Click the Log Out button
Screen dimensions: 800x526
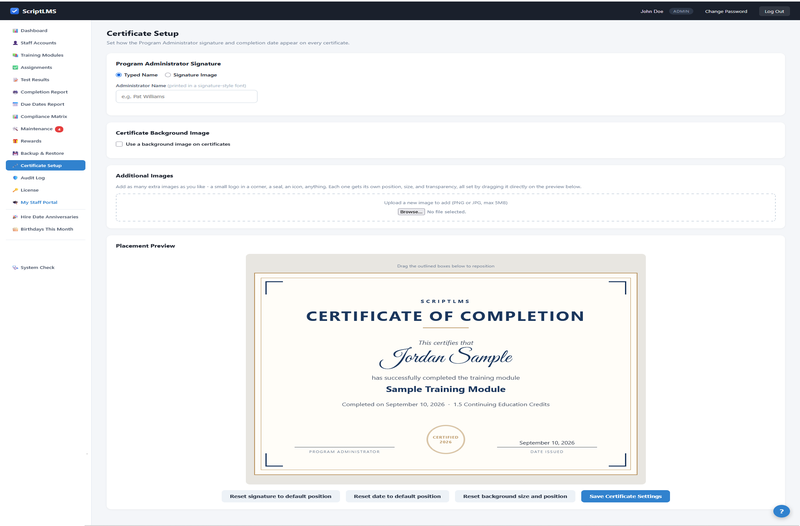pyautogui.click(x=774, y=11)
